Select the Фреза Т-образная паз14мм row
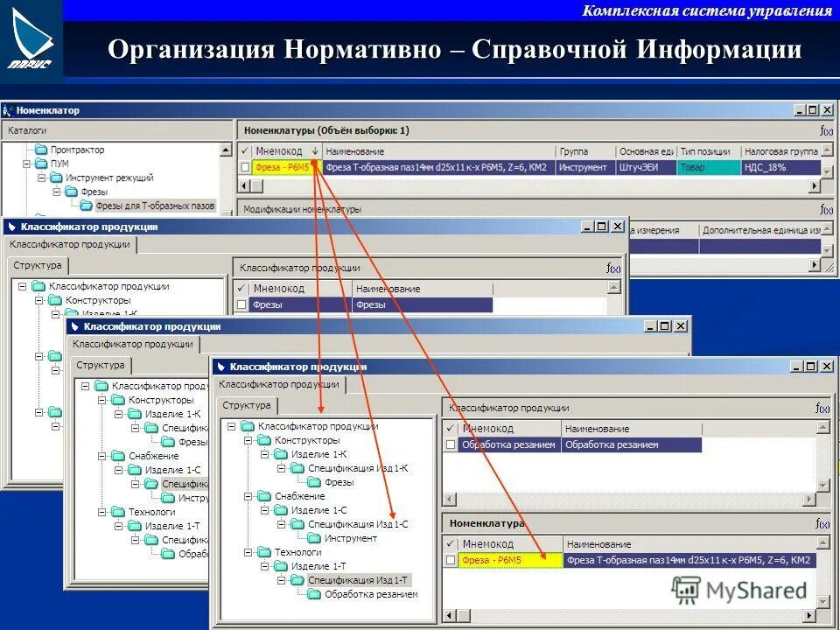This screenshot has width=840, height=630. [437, 165]
